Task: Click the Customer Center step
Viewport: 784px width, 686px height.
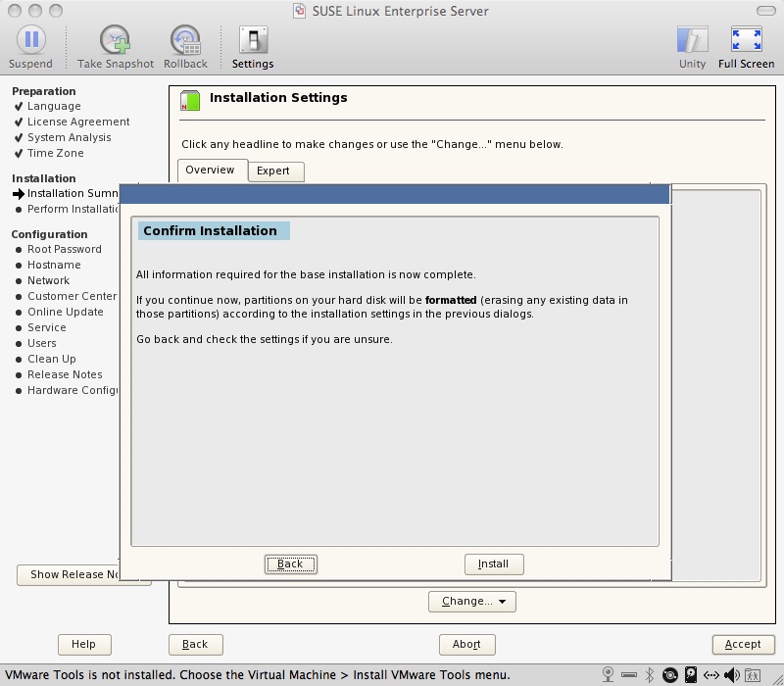Action: pos(72,296)
